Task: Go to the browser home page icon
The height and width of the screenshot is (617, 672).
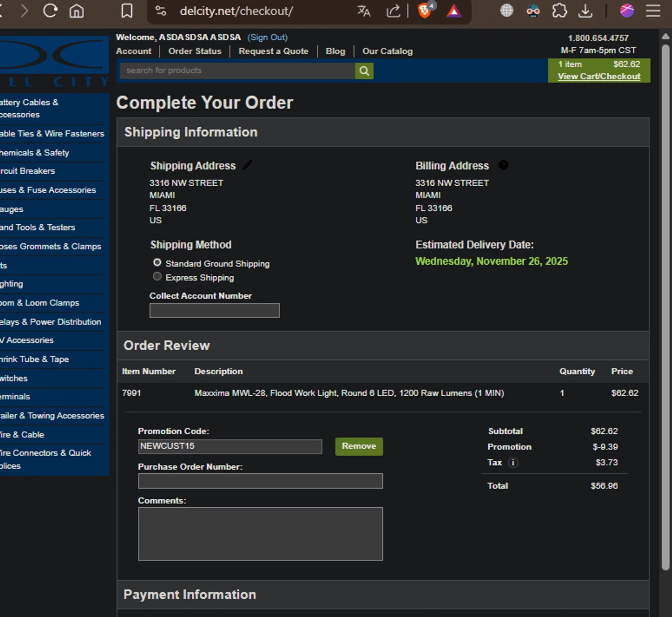Action: coord(77,11)
